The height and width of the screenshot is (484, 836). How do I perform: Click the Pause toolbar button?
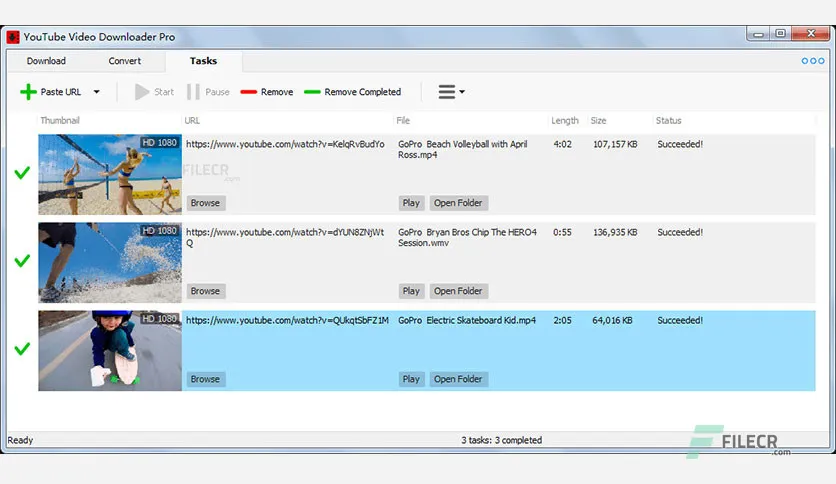pos(208,92)
